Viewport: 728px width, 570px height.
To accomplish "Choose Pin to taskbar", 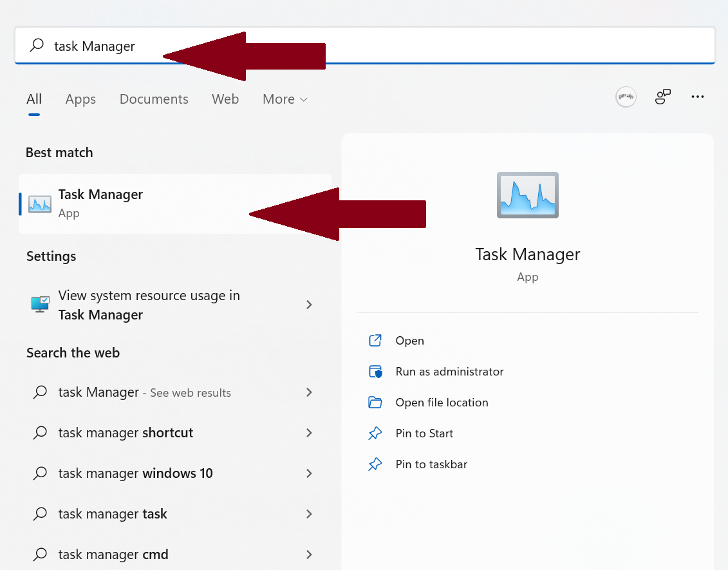I will 431,464.
